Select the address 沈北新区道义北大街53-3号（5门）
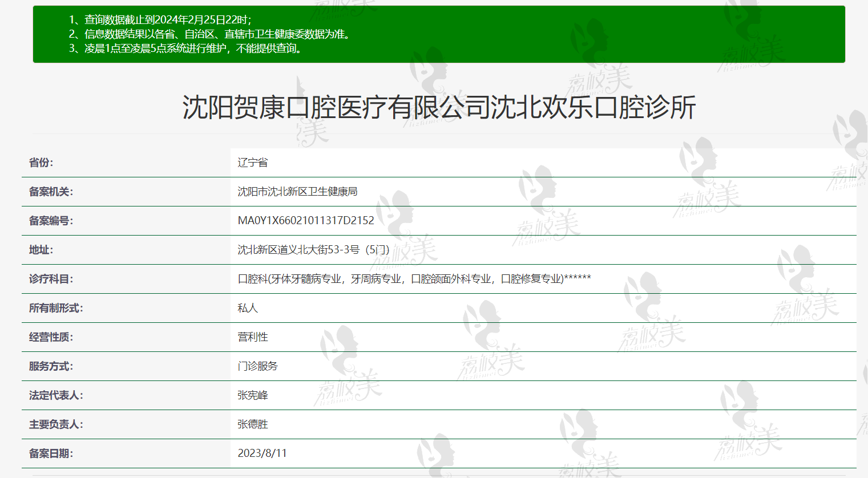Screen dimensions: 868x478 314,250
